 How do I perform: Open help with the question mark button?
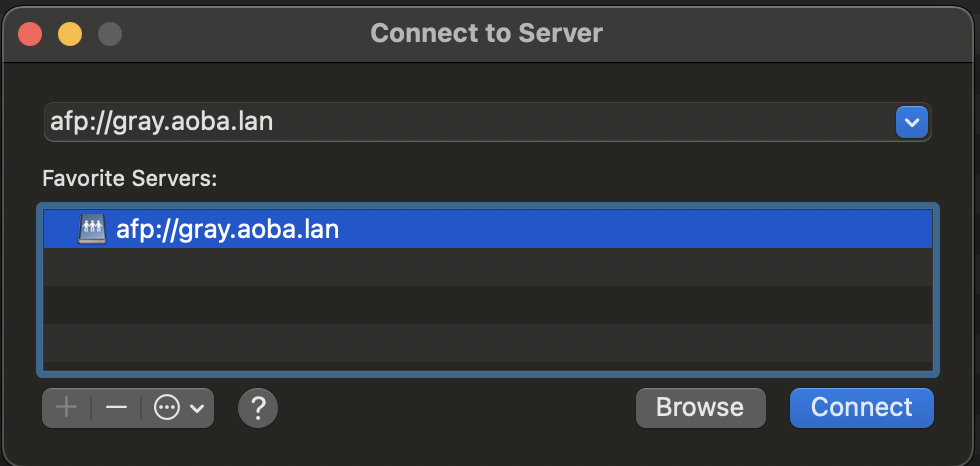(x=258, y=408)
